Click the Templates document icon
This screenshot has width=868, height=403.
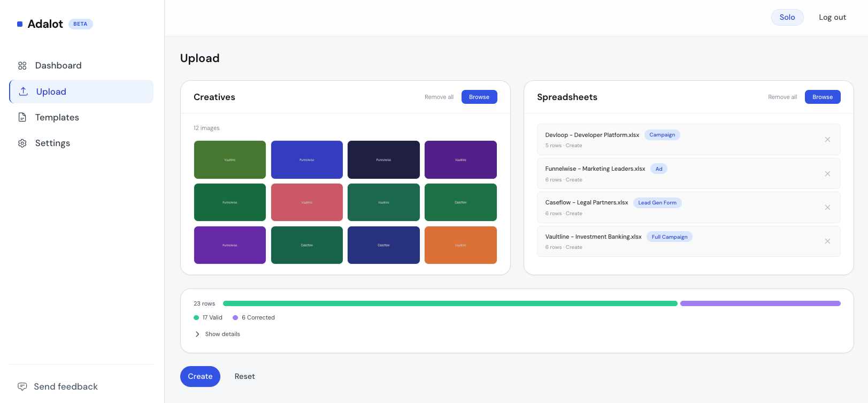(x=22, y=117)
